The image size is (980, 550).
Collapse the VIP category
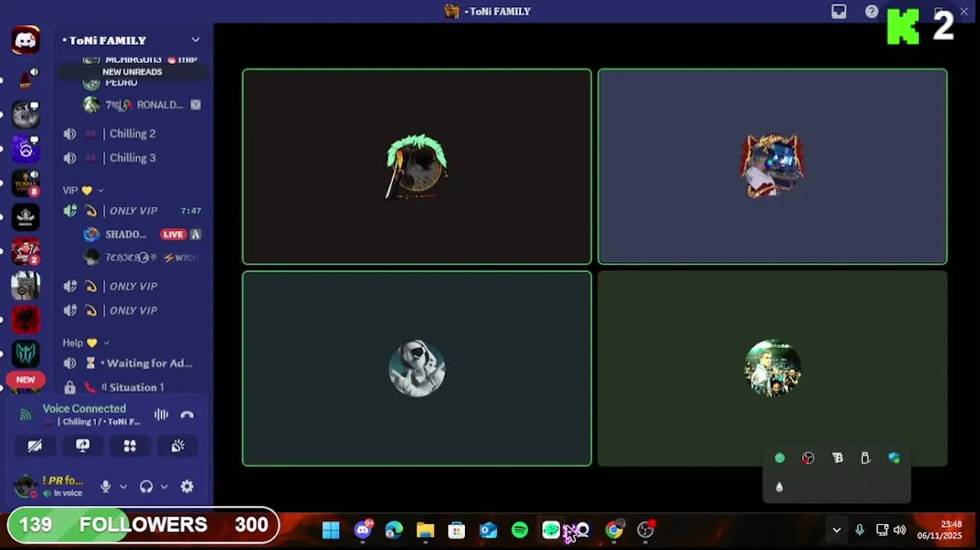point(82,190)
